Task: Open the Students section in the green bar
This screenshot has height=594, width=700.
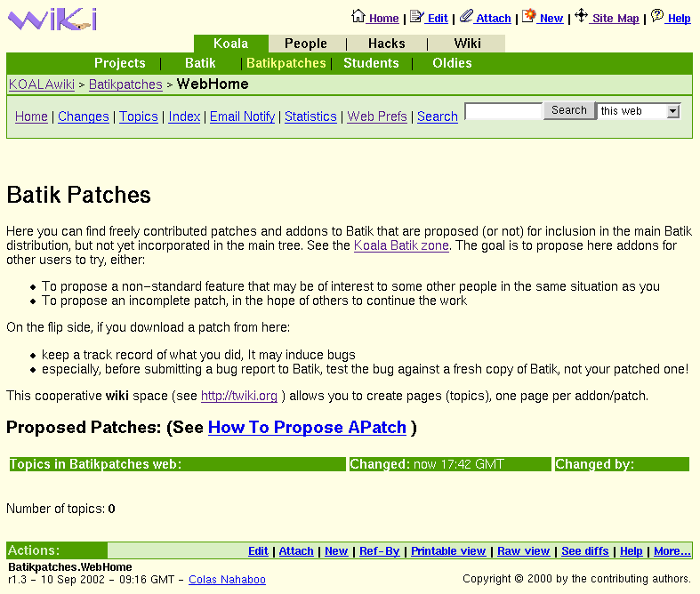Action: pos(371,63)
